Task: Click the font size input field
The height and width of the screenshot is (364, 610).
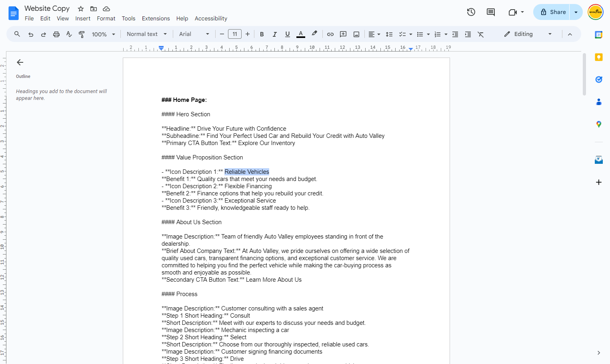Action: pyautogui.click(x=235, y=34)
